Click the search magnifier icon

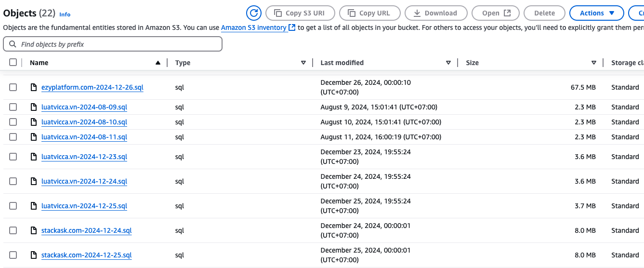(x=13, y=44)
